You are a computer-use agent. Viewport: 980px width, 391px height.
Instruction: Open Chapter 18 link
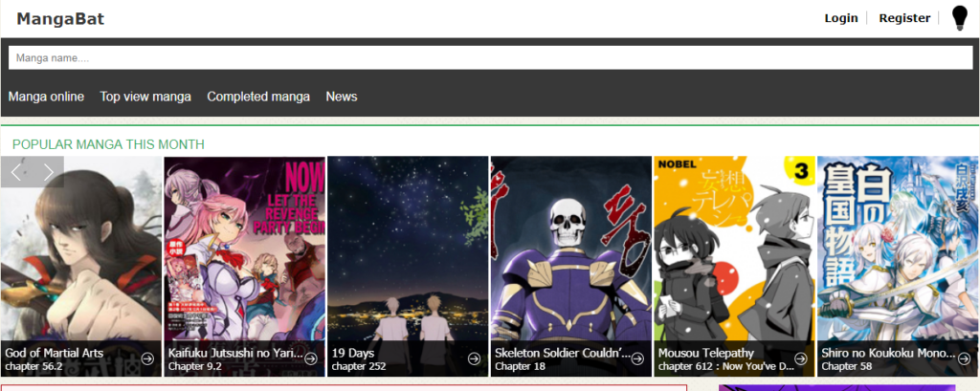[520, 367]
